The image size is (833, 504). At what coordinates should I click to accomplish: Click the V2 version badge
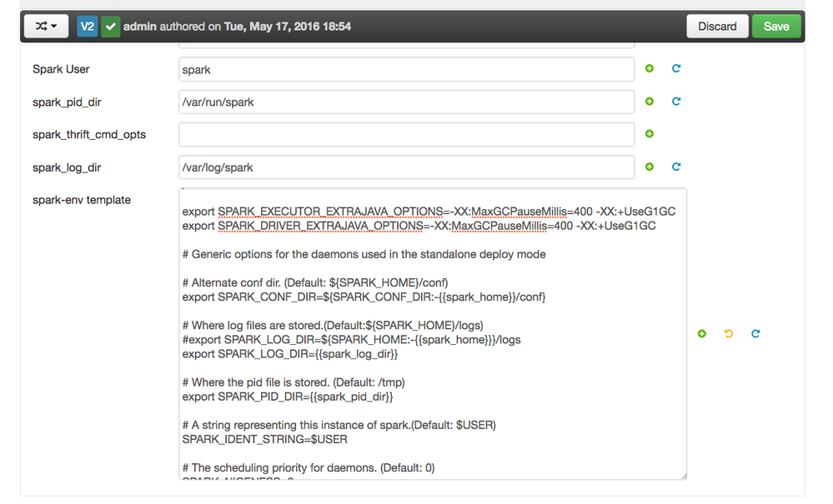87,27
